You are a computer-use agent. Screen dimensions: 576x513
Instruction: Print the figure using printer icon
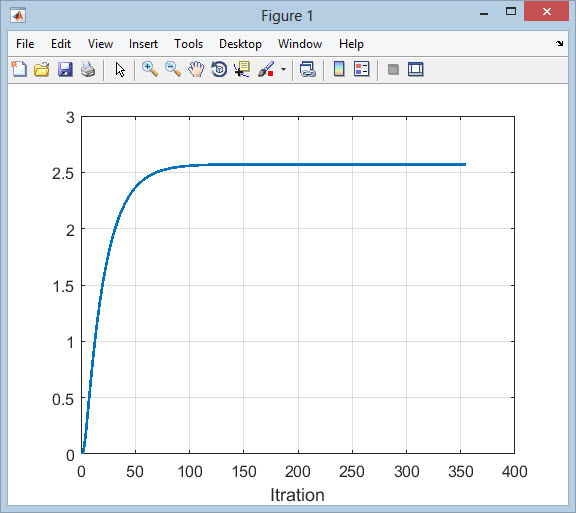tap(88, 69)
